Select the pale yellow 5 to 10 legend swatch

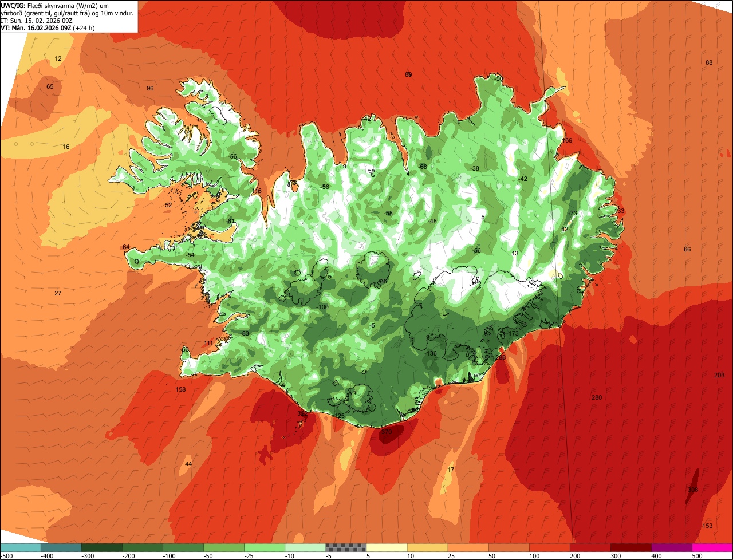click(x=386, y=547)
